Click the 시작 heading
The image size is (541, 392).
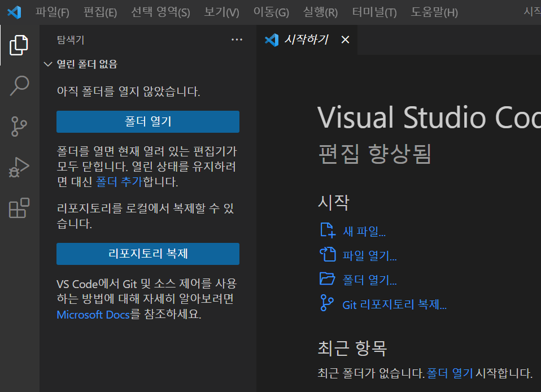point(334,202)
